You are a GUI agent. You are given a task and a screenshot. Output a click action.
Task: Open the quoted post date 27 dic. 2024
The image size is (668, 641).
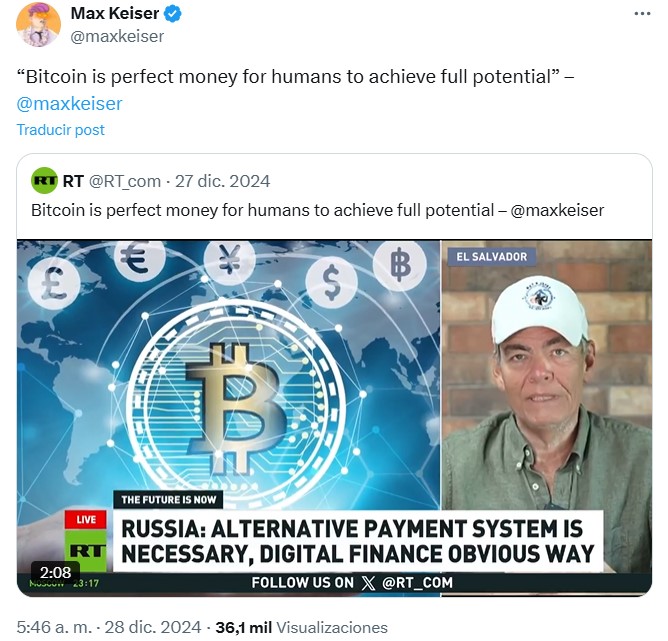[x=222, y=181]
